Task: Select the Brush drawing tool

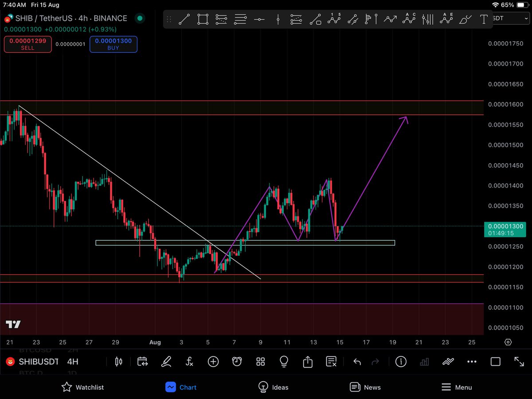Action: click(x=465, y=19)
